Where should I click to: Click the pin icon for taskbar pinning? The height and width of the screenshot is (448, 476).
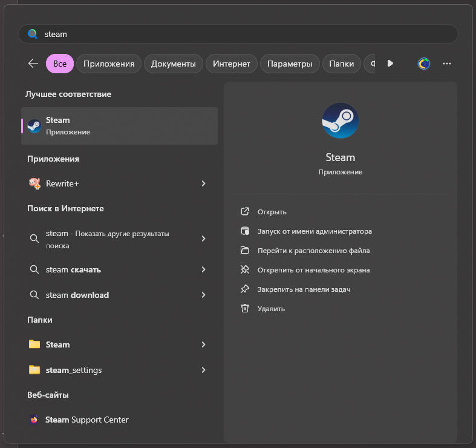pos(245,289)
